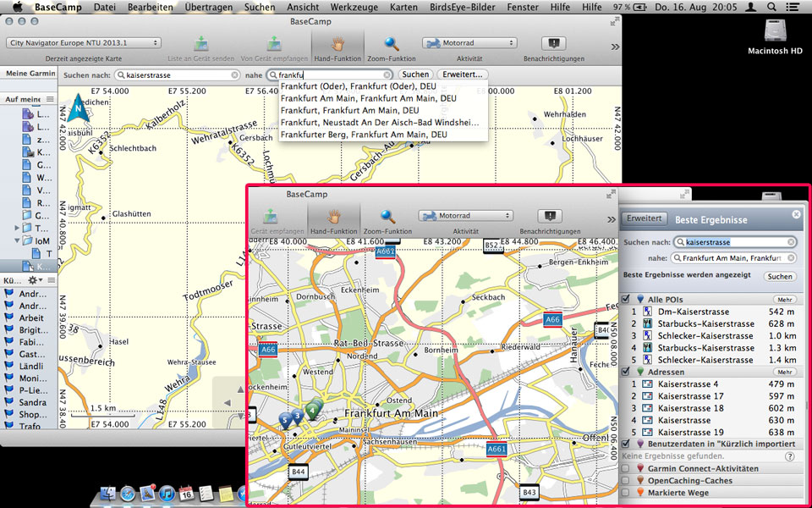Click the 'Erweitert...' button in main window
The height and width of the screenshot is (508, 812).
tap(463, 75)
